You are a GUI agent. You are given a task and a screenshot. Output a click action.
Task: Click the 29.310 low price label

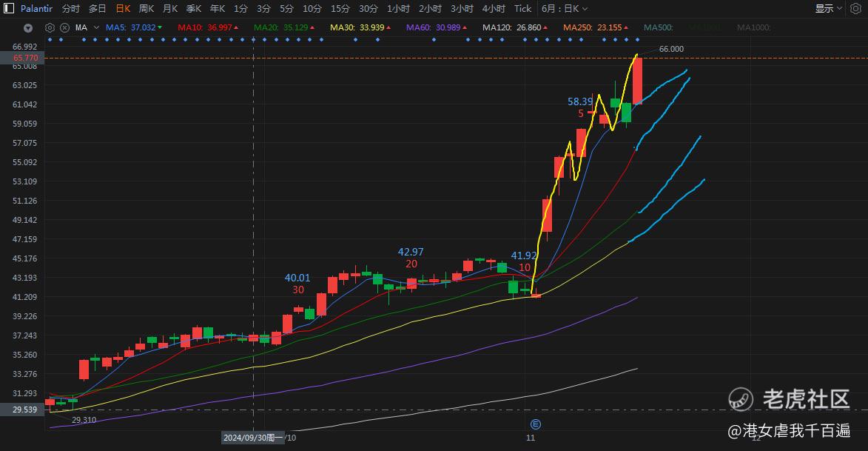coord(84,420)
